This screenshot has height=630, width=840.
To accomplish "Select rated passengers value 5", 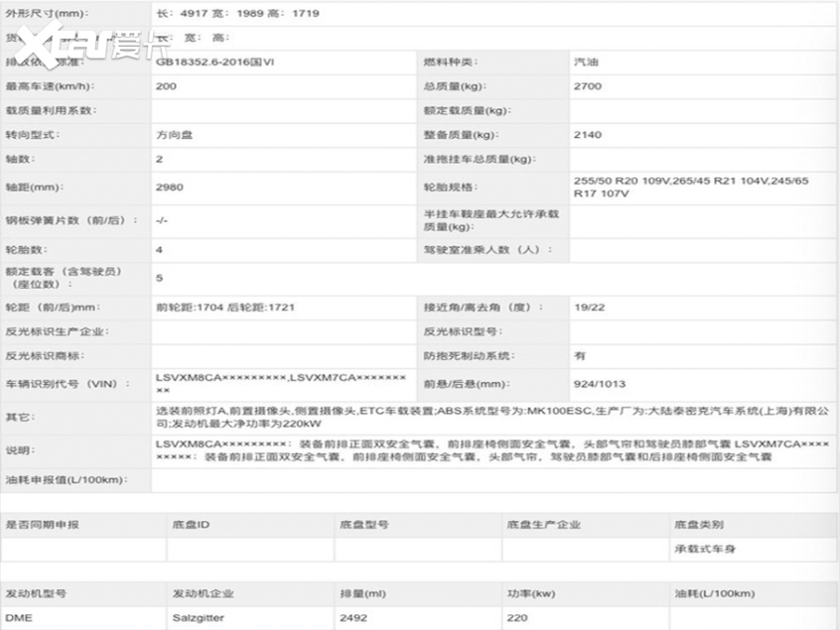I will (159, 279).
